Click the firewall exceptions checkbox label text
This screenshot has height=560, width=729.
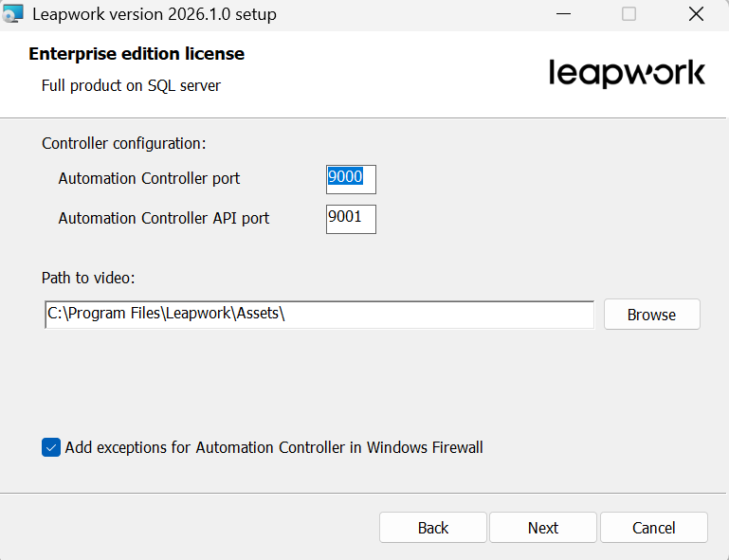pyautogui.click(x=274, y=447)
